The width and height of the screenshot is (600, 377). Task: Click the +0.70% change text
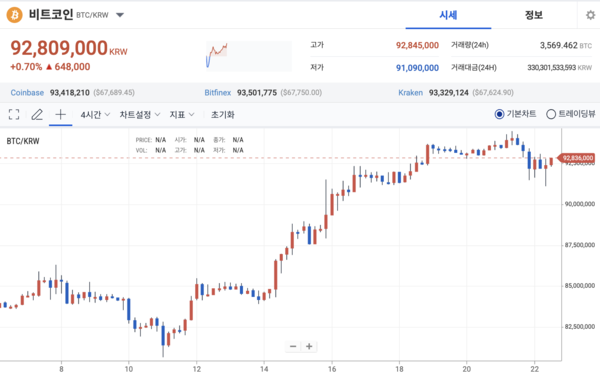[x=26, y=67]
